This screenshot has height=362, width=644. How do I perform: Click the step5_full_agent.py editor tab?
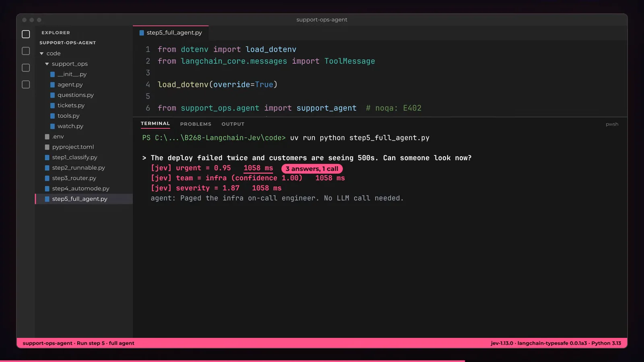click(x=171, y=33)
